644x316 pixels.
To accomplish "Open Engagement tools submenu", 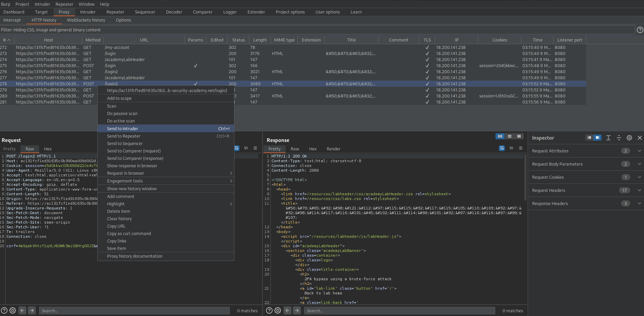I will coord(166,181).
